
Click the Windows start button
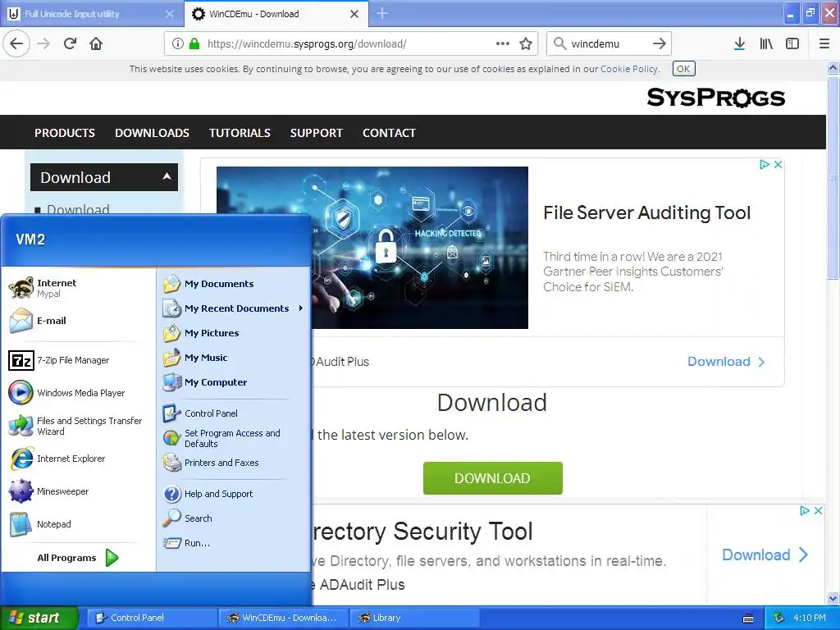(x=39, y=618)
